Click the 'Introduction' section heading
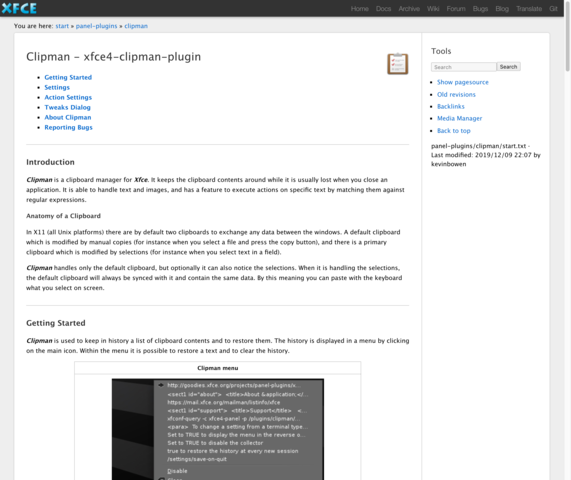 click(50, 162)
